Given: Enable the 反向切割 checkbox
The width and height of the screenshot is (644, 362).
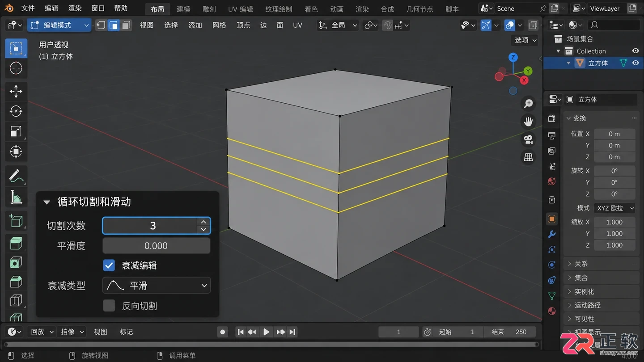Looking at the screenshot, I should pos(109,306).
